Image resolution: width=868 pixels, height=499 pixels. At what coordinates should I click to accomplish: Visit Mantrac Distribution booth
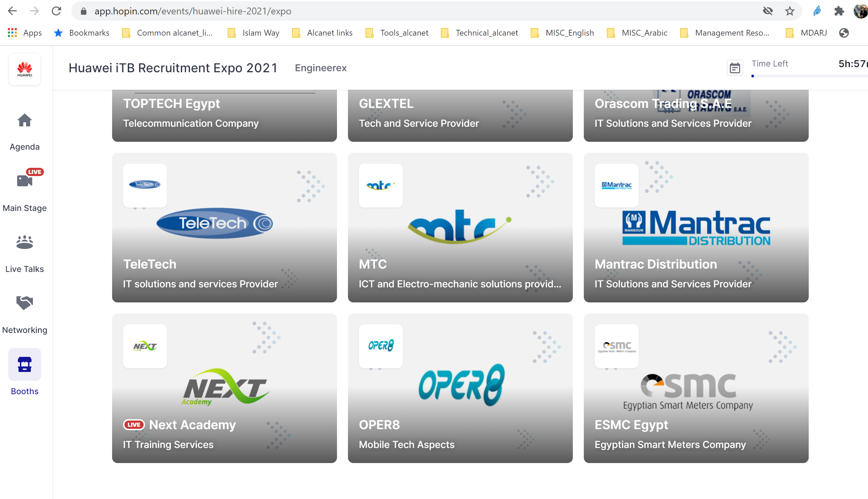point(696,227)
